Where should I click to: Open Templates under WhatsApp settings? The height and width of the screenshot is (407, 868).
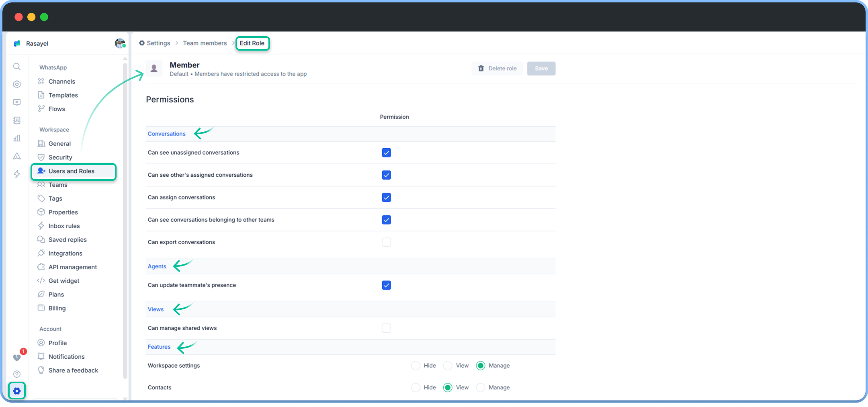pos(63,95)
